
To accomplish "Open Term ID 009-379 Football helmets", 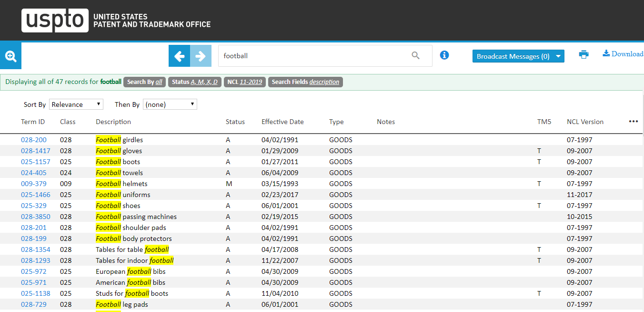I will [x=33, y=184].
